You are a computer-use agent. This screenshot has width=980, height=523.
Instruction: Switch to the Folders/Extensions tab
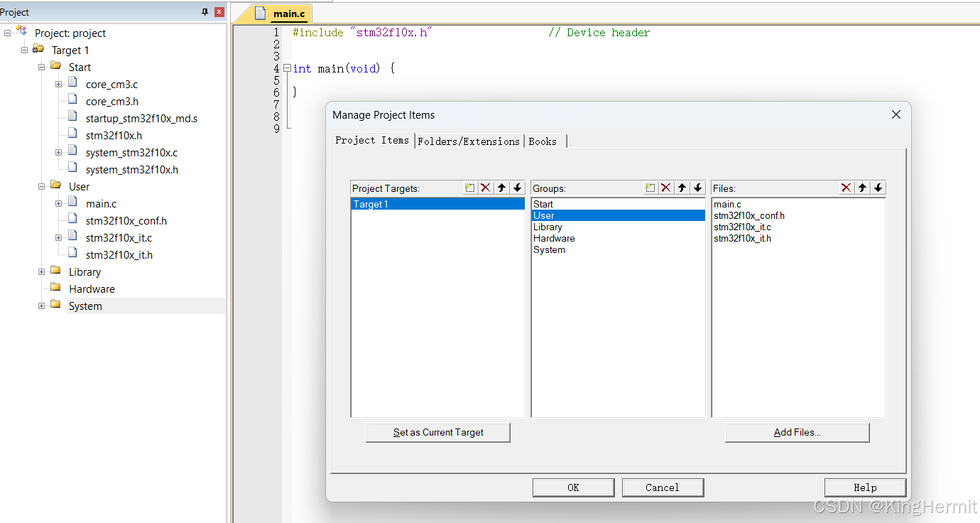point(469,141)
